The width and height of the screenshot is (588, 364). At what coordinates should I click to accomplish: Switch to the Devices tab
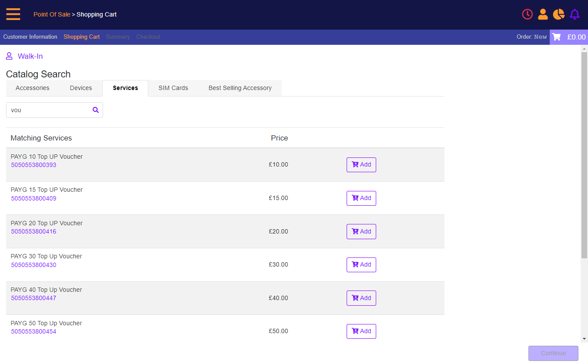[x=81, y=88]
